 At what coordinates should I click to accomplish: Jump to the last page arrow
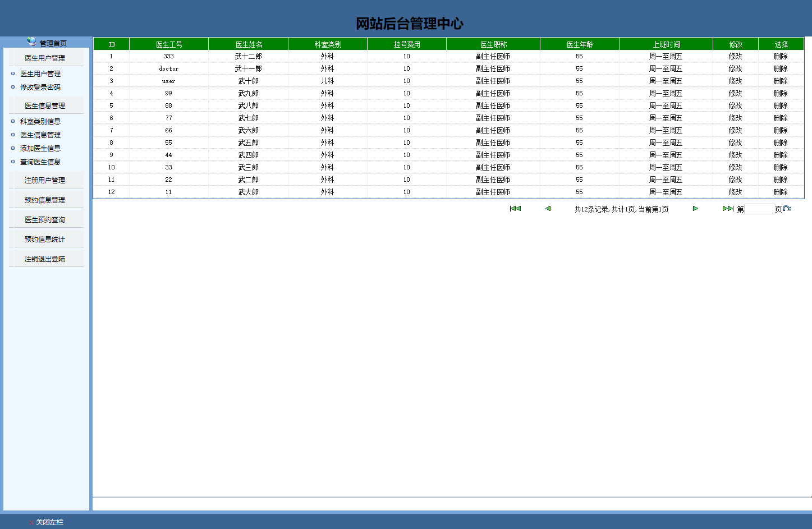click(728, 209)
